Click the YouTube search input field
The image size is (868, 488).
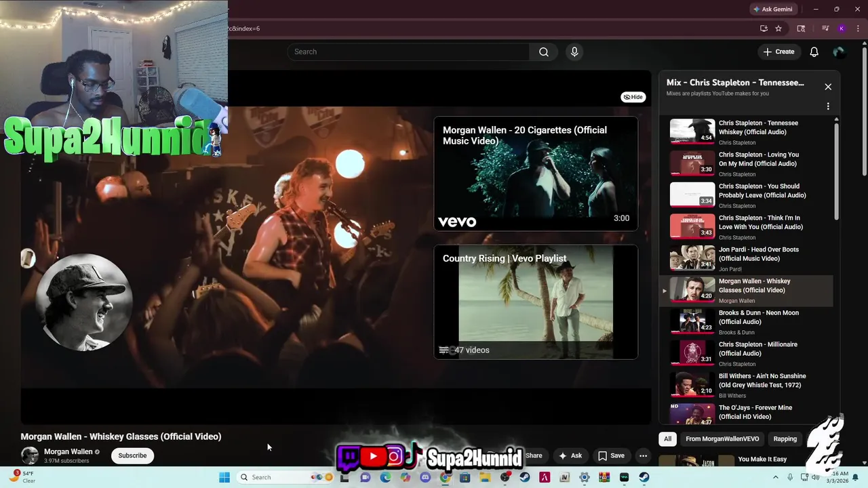pyautogui.click(x=409, y=52)
